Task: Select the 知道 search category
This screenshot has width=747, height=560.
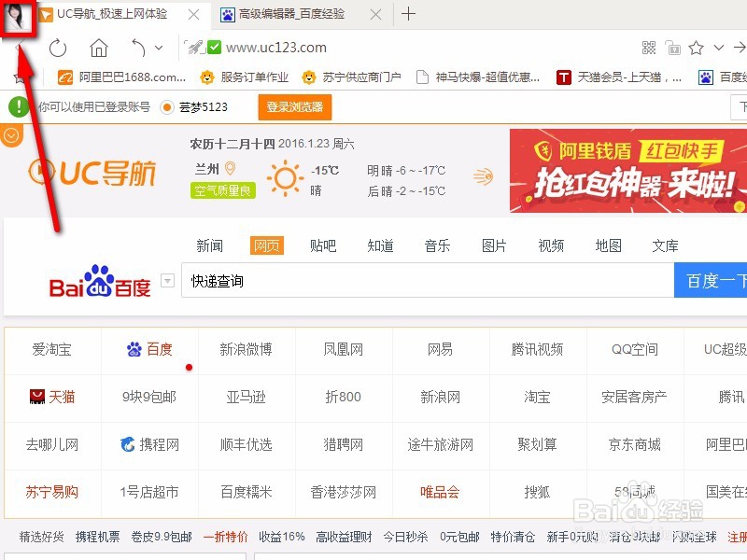Action: tap(380, 245)
